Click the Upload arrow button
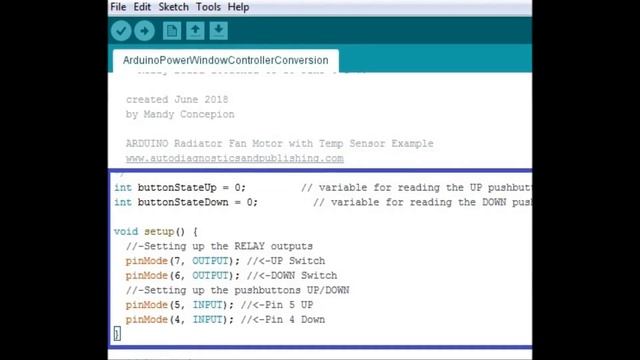Screen dimensions: 640x360 click(x=144, y=31)
